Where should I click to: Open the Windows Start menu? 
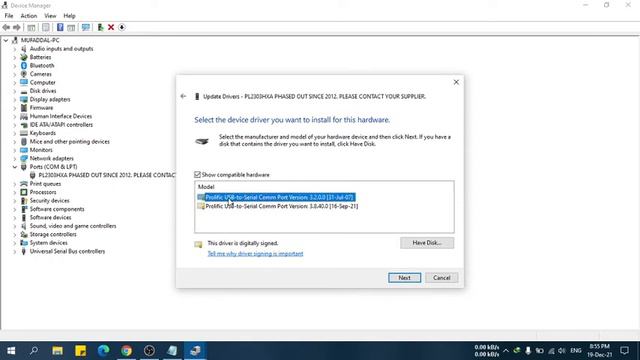11,351
